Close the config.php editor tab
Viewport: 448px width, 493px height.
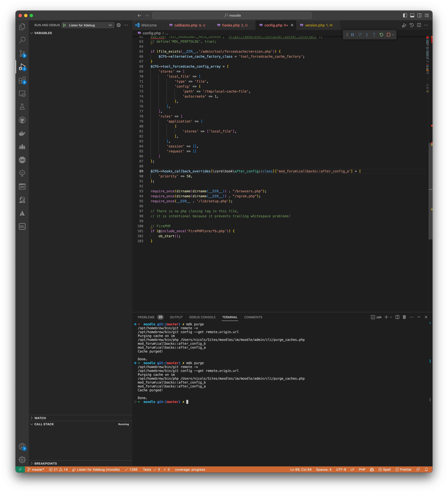[x=292, y=25]
